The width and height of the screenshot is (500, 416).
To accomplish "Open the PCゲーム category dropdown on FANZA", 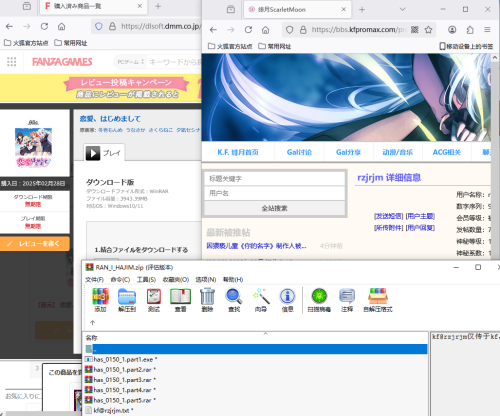I will (x=131, y=62).
